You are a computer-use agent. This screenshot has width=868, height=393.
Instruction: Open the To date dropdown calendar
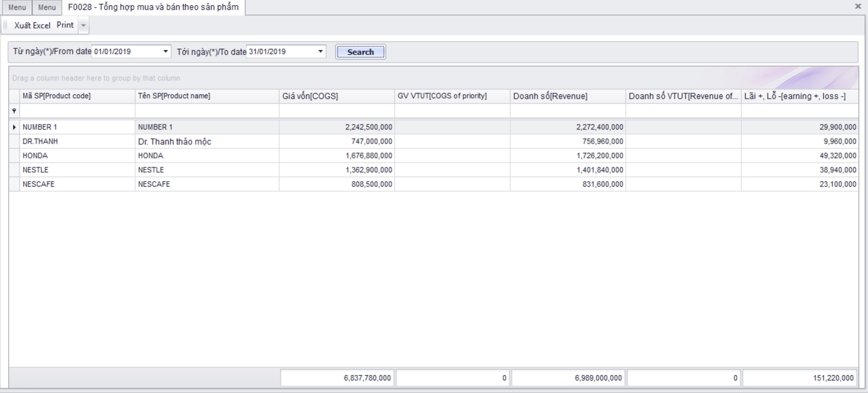(x=320, y=51)
